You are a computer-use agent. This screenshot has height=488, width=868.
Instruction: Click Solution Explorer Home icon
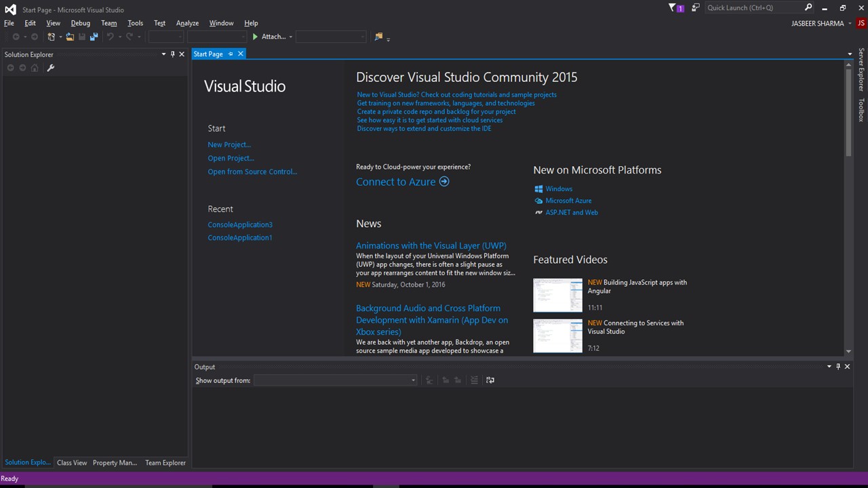tap(35, 68)
